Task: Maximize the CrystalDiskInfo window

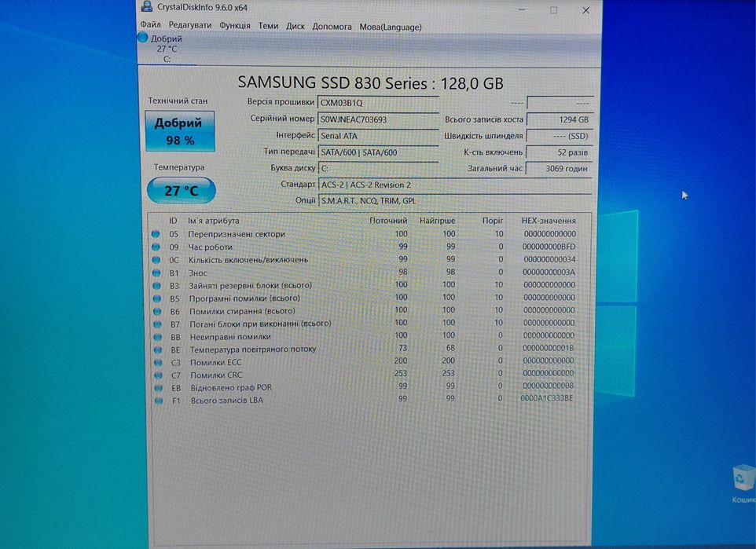Action: point(553,10)
